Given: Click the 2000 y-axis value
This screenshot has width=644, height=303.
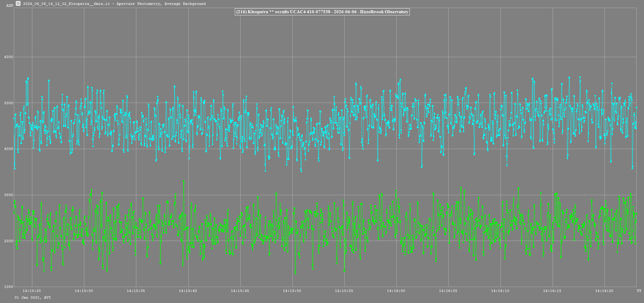Looking at the screenshot, I should point(9,241).
